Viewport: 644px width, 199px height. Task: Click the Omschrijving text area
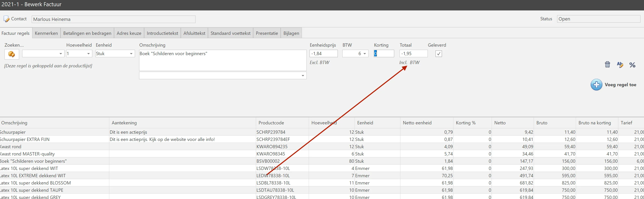click(x=223, y=60)
